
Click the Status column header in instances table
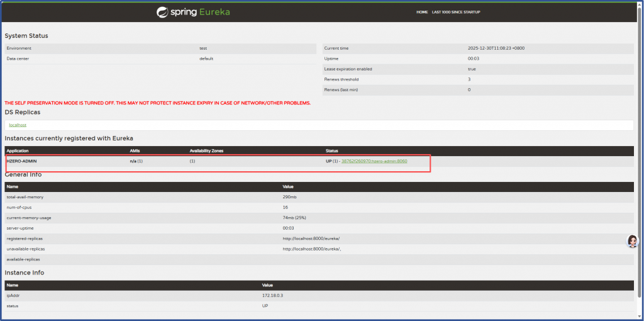coord(332,150)
